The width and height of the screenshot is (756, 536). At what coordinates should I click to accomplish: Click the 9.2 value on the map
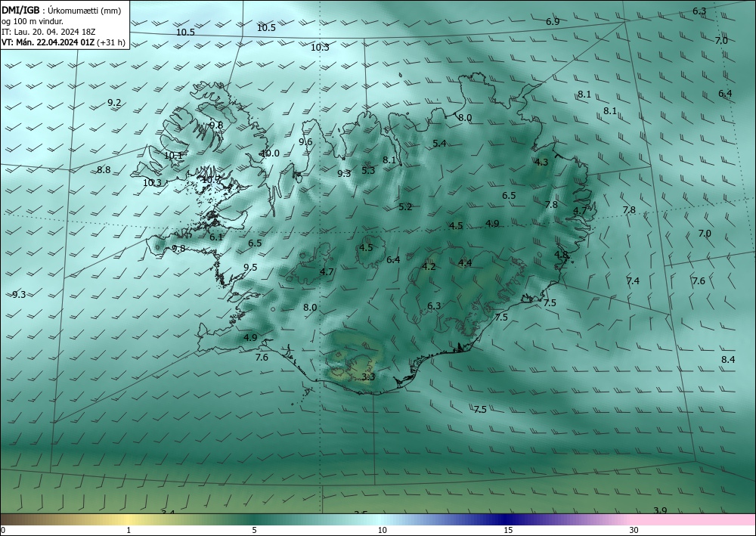click(x=114, y=103)
